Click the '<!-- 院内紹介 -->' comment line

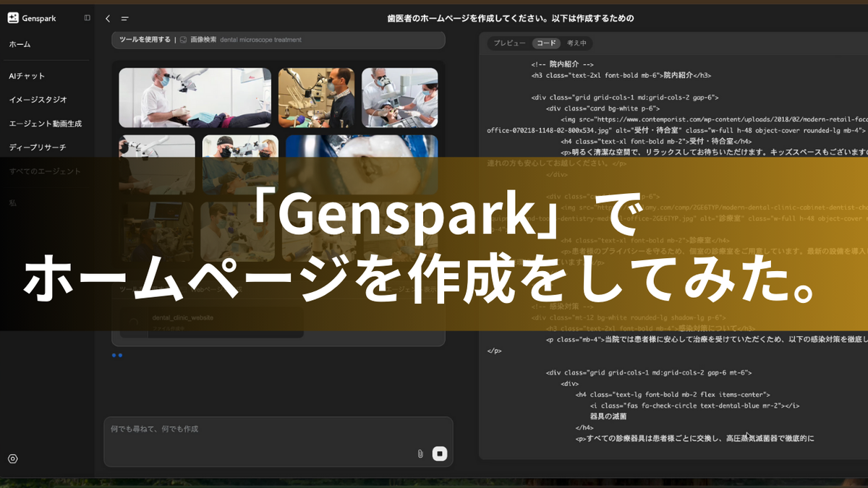pyautogui.click(x=563, y=64)
